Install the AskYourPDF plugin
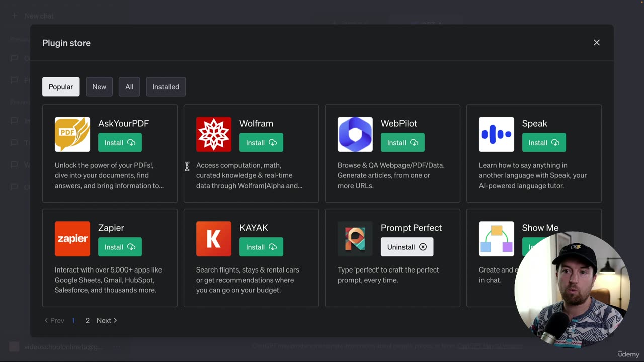This screenshot has width=644, height=362. pos(120,143)
